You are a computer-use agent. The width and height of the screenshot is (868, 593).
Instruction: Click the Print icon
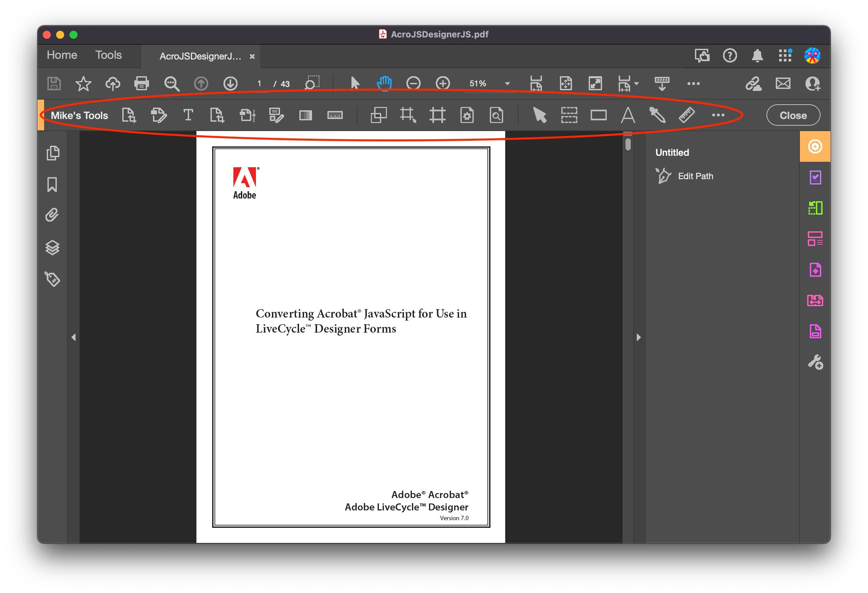142,83
